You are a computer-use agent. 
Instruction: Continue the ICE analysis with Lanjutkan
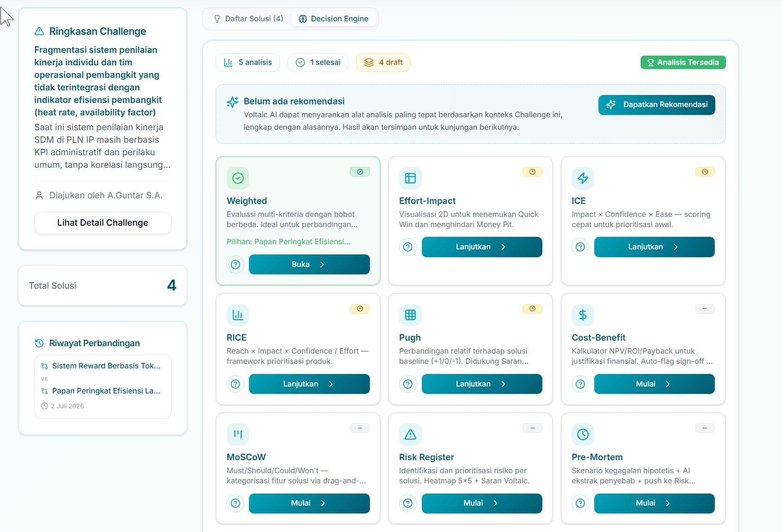click(654, 247)
